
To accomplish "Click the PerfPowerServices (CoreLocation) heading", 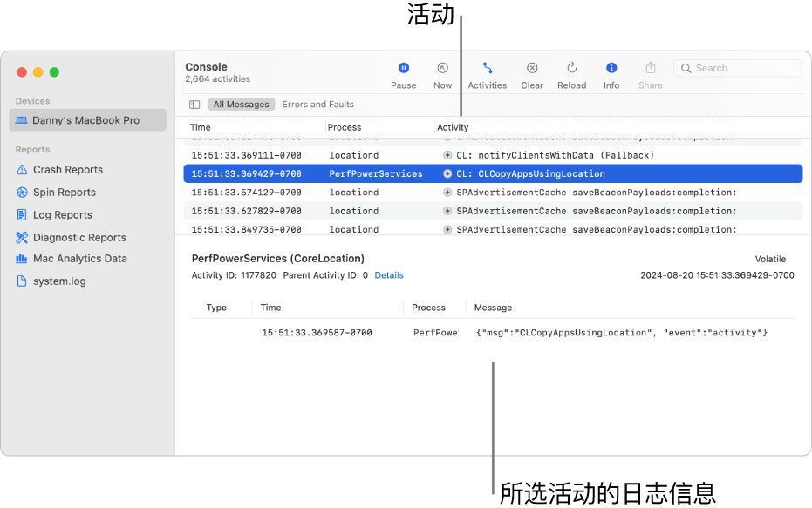I will [x=278, y=259].
